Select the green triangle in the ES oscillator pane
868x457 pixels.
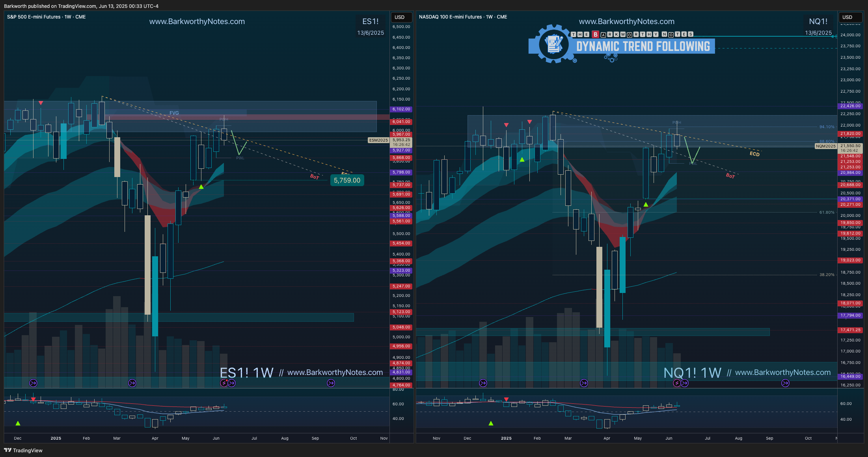18,423
